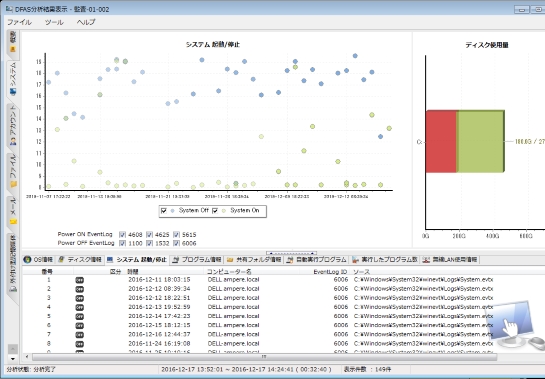545x379 pixels.
Task: Click the 実行したプログラム数 tab's icon
Action: pyautogui.click(x=355, y=260)
